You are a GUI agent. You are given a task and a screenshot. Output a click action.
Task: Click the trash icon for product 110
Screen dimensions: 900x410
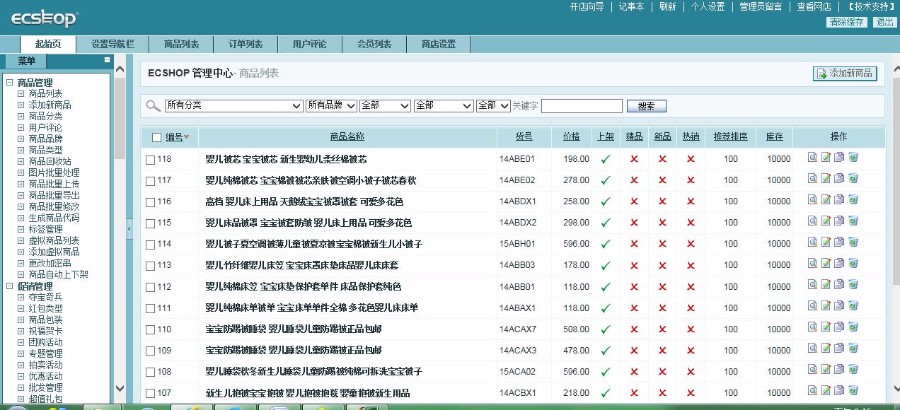click(853, 327)
